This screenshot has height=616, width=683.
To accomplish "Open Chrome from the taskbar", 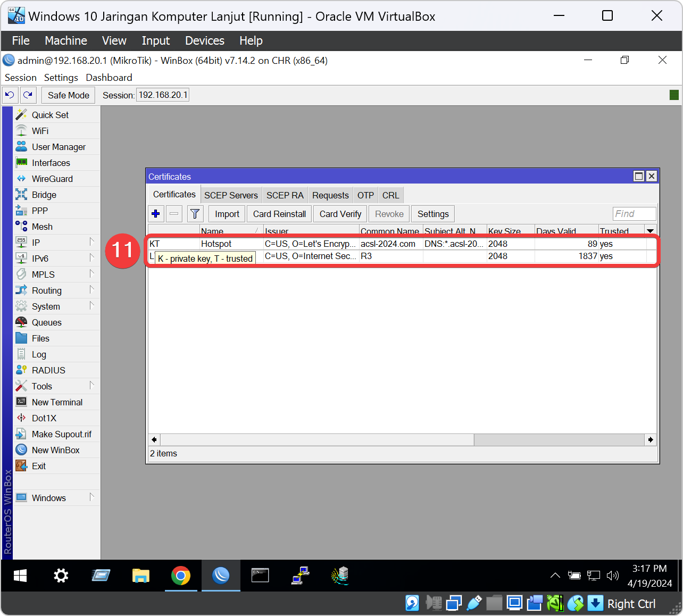I will point(181,576).
